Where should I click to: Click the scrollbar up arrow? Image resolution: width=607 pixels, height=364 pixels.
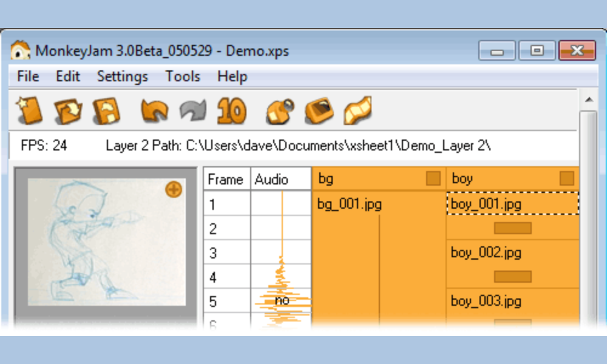point(589,100)
